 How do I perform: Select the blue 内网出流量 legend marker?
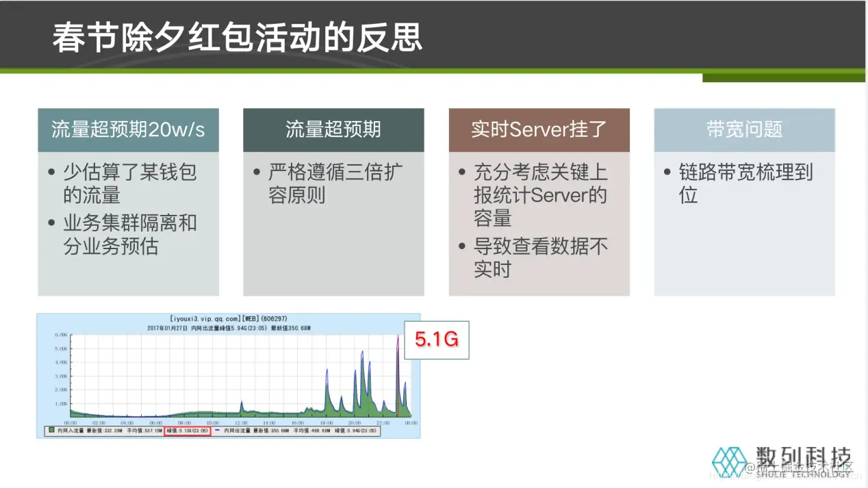point(216,430)
